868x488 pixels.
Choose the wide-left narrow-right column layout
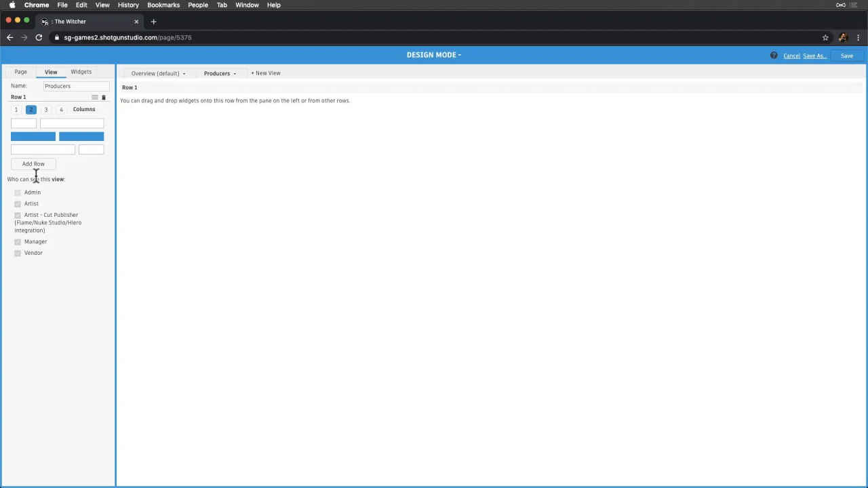pos(57,150)
